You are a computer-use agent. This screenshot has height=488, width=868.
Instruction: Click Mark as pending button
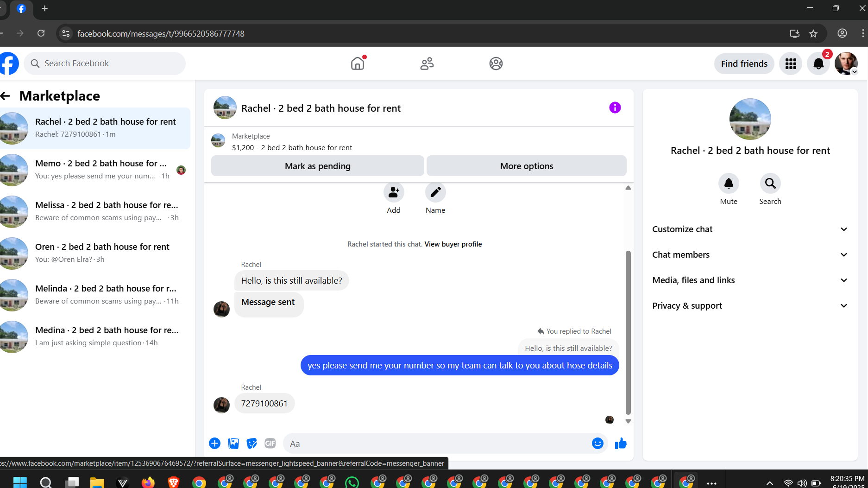318,166
